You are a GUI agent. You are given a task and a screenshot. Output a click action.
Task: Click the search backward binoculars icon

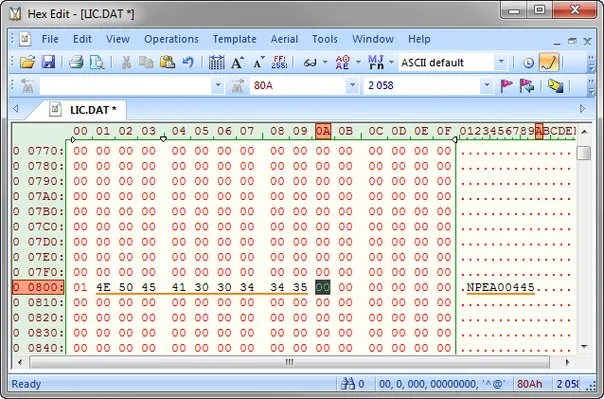tap(27, 86)
